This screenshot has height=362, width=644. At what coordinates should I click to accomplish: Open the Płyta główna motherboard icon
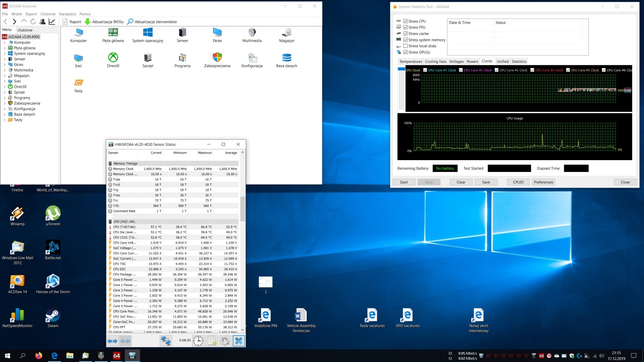(x=113, y=33)
